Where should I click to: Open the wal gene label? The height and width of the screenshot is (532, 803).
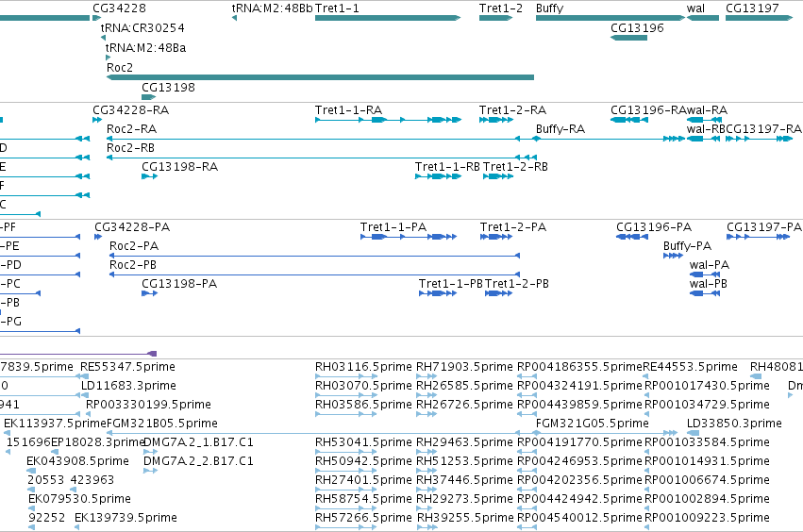[x=695, y=8]
